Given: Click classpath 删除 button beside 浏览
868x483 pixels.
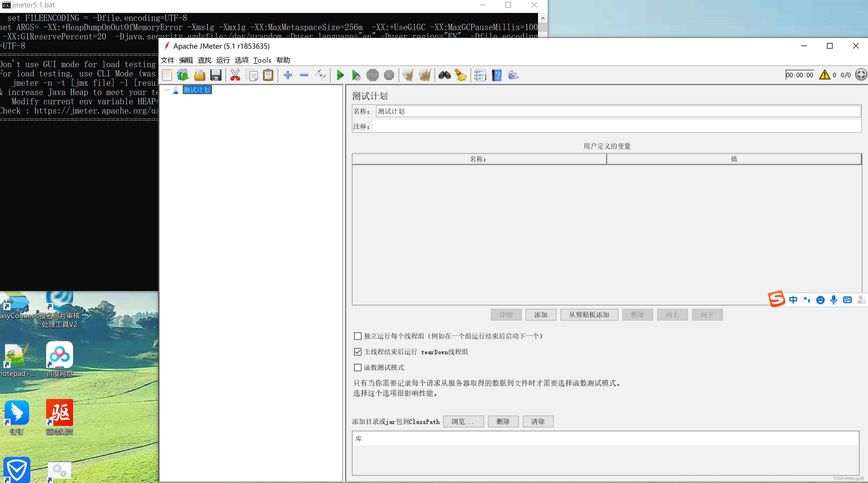Looking at the screenshot, I should (x=503, y=422).
